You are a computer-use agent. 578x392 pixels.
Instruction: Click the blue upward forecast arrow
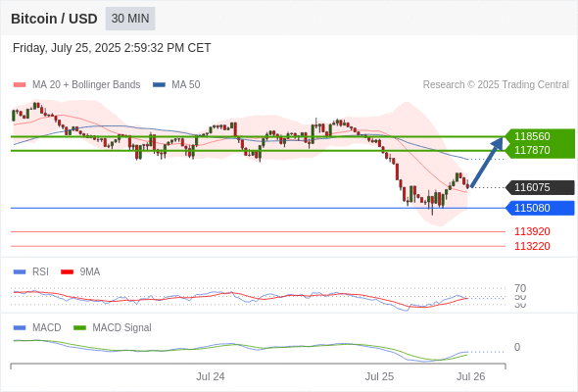[487, 162]
